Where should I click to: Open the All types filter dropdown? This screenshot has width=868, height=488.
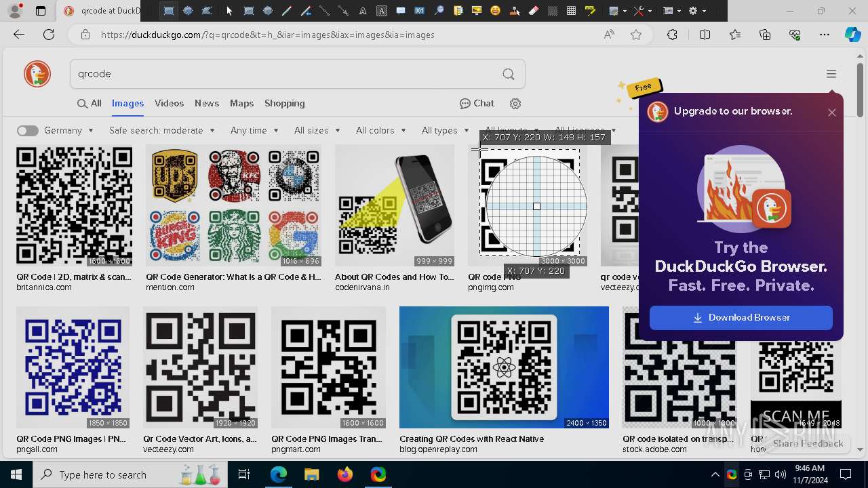tap(445, 130)
